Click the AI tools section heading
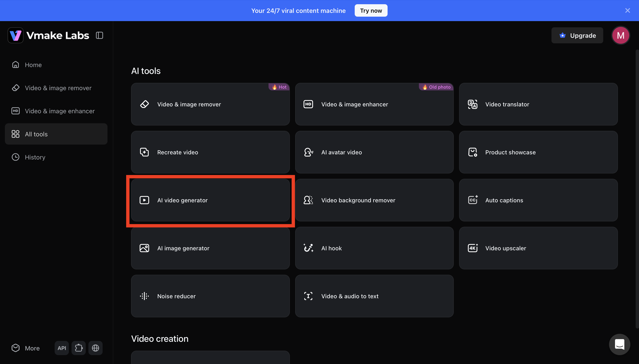 (146, 71)
